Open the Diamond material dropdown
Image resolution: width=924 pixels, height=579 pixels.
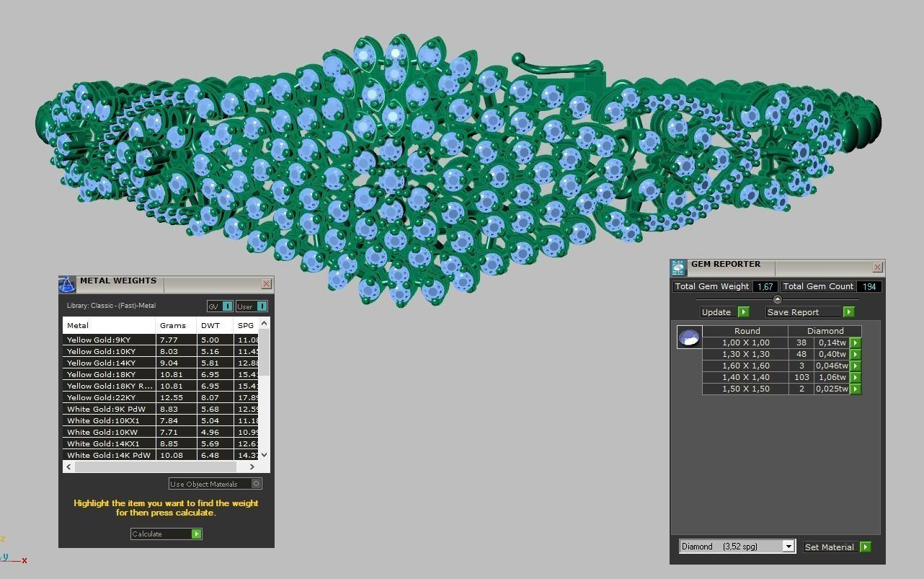coord(788,547)
